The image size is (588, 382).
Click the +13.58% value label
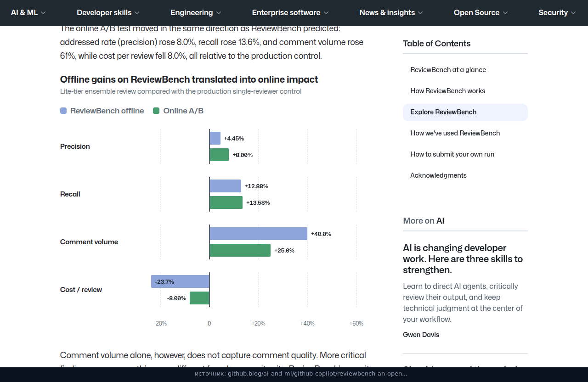click(258, 202)
